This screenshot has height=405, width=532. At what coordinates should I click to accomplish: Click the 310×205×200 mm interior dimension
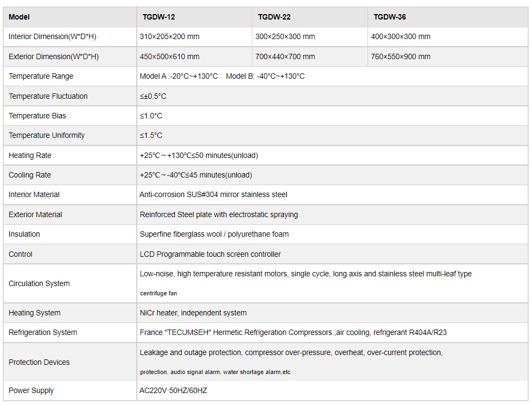click(x=169, y=37)
